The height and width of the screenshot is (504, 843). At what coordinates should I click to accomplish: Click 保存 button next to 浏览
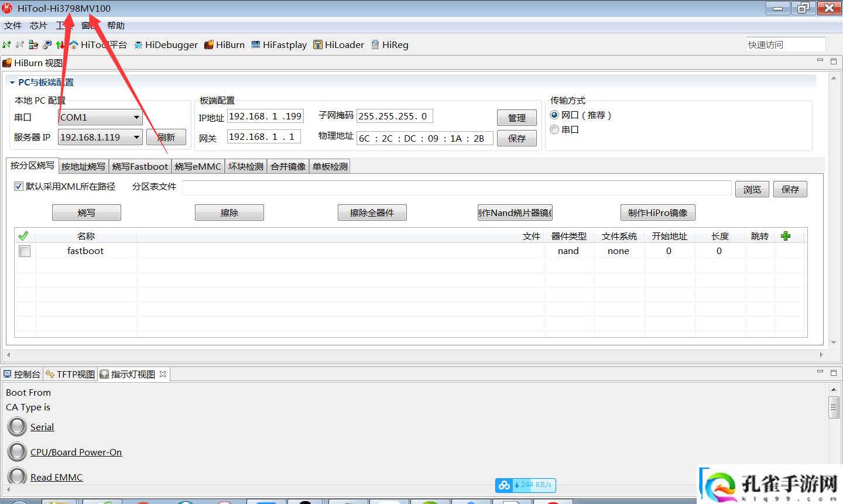790,189
